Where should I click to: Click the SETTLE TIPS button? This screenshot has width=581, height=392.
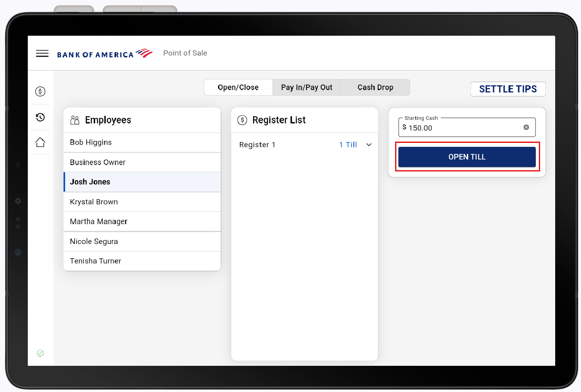click(x=508, y=89)
